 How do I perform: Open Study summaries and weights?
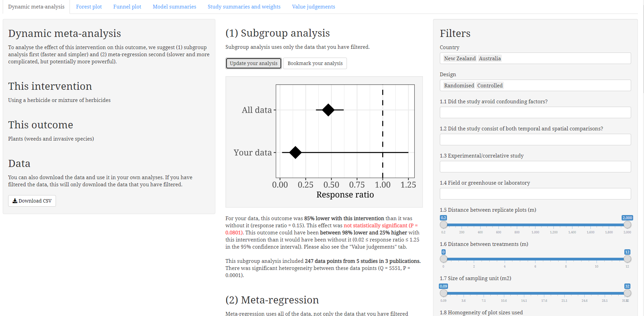(244, 6)
